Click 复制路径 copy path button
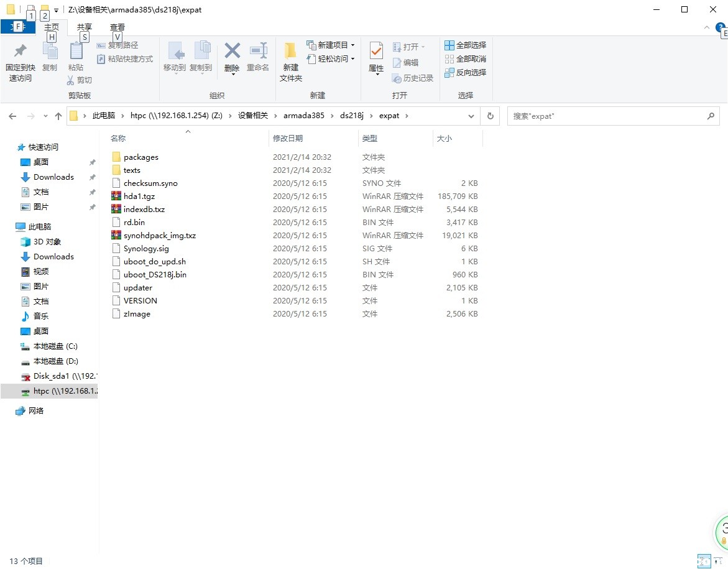 [x=117, y=45]
